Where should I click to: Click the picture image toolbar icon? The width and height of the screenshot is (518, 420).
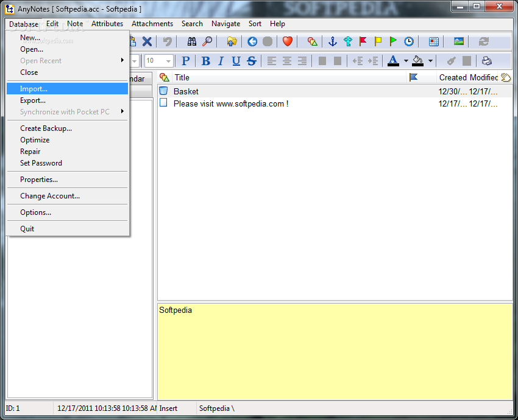[x=458, y=41]
